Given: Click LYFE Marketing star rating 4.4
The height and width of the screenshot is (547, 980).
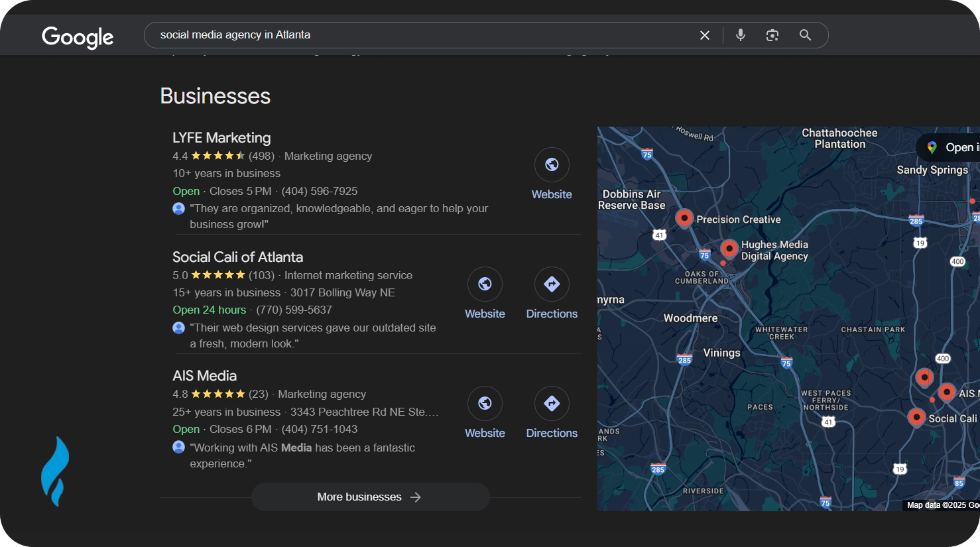Looking at the screenshot, I should (218, 156).
